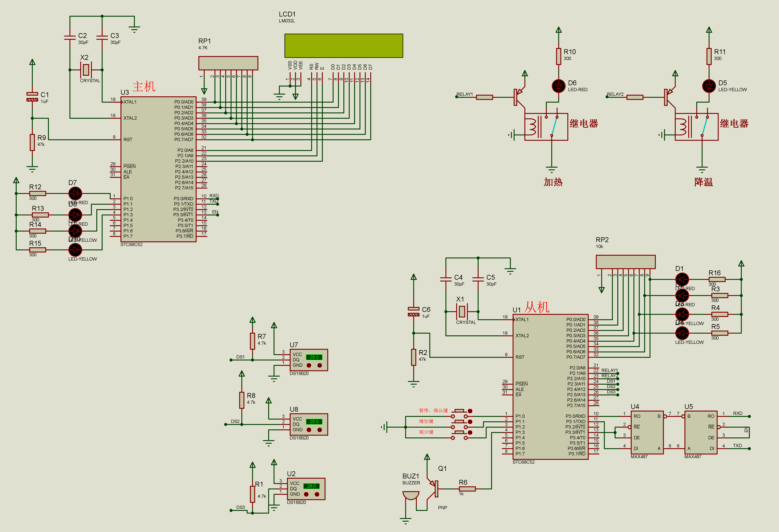Image resolution: width=779 pixels, height=532 pixels.
Task: Click the LM032L part label
Action: (287, 21)
